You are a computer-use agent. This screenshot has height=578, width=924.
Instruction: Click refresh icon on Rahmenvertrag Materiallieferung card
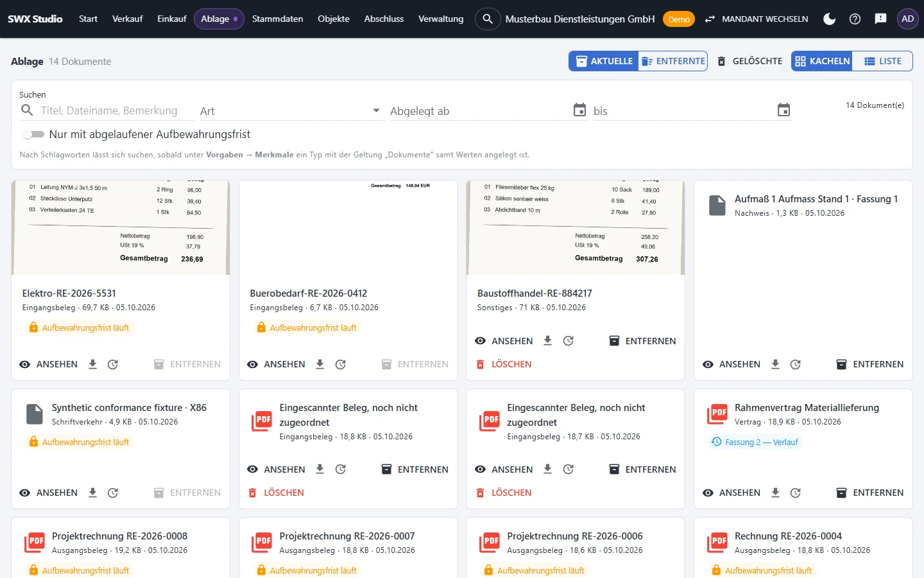tap(796, 493)
